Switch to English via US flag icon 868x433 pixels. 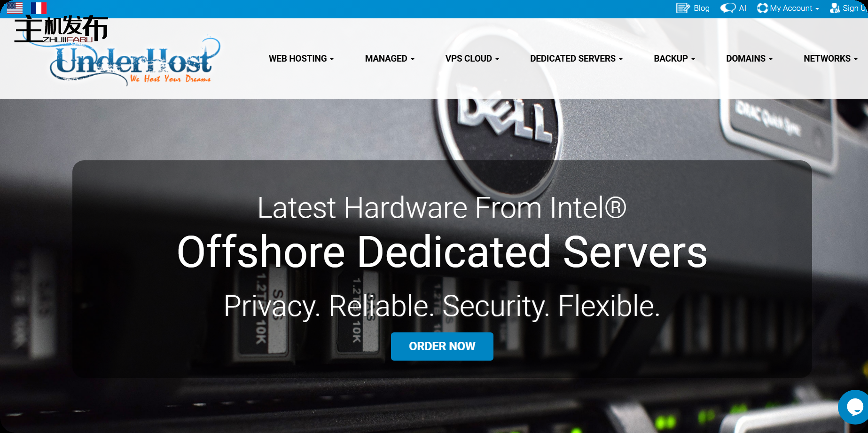tap(15, 8)
